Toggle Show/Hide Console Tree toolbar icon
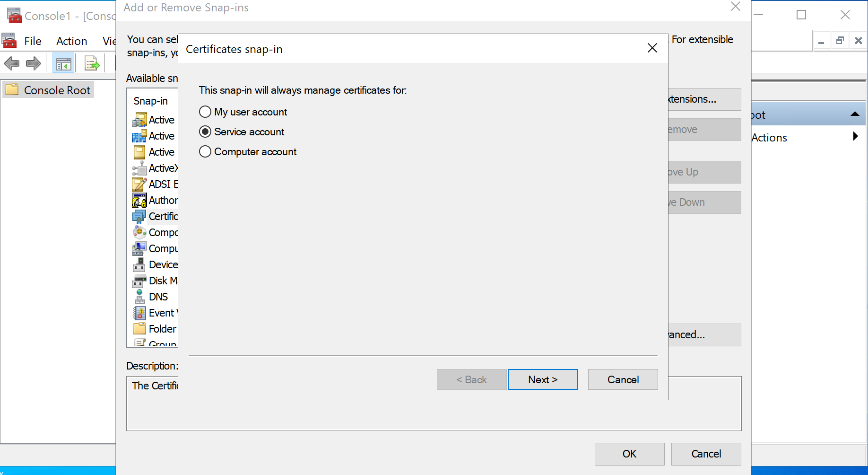Image resolution: width=868 pixels, height=475 pixels. coord(63,63)
